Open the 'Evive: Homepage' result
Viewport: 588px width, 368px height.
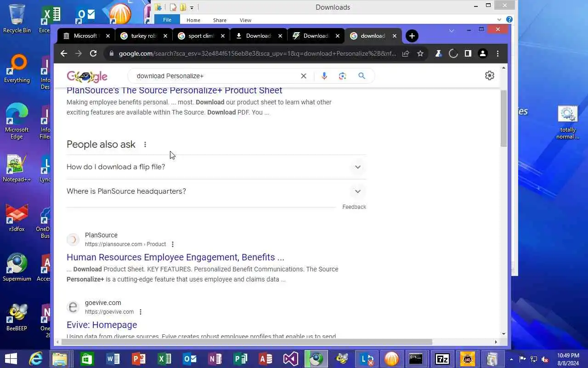tap(102, 325)
